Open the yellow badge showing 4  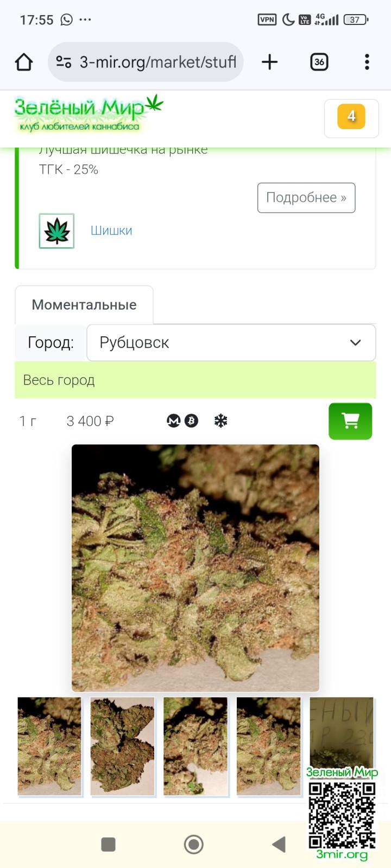(x=351, y=117)
